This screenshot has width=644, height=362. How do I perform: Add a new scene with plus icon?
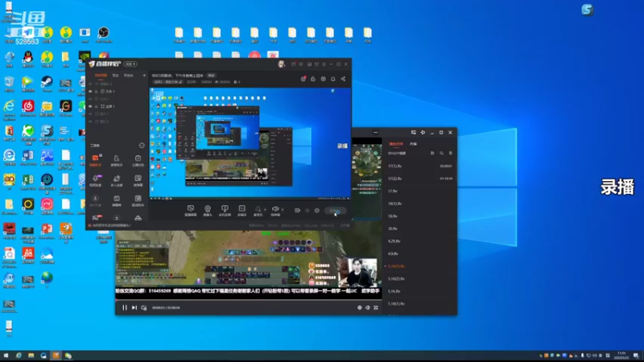(x=144, y=76)
